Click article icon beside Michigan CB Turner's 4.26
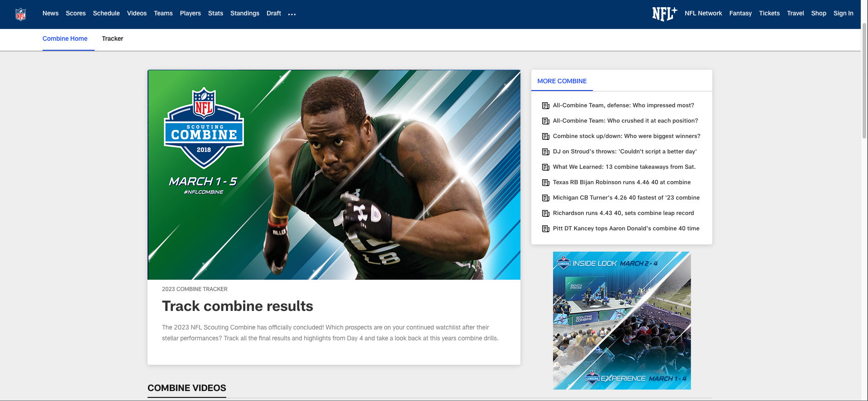The width and height of the screenshot is (868, 401). tap(546, 198)
